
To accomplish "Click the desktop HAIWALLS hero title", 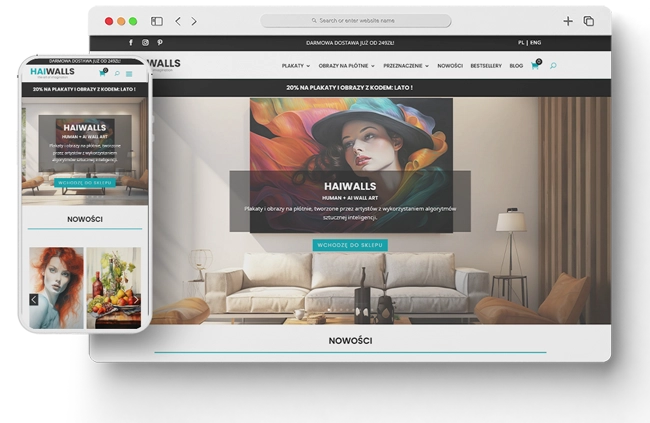I will pos(350,186).
